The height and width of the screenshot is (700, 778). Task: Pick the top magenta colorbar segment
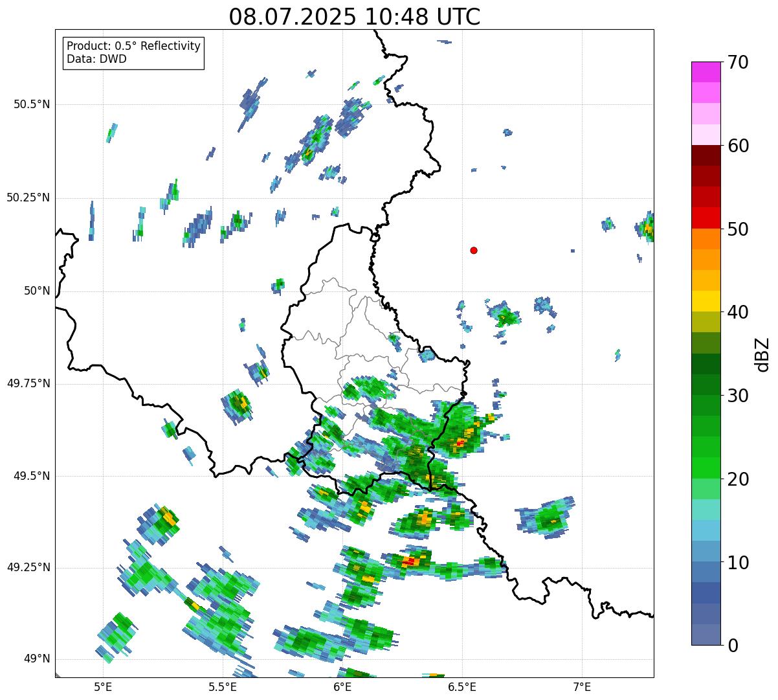706,72
